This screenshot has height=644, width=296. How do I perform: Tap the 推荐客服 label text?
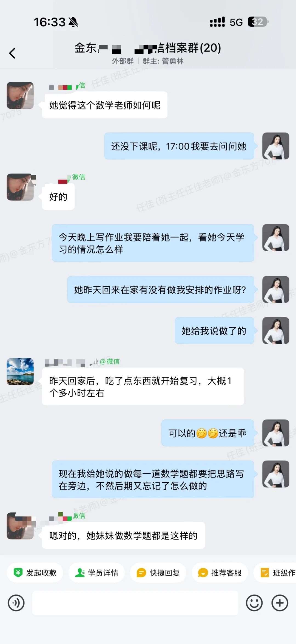point(226,573)
